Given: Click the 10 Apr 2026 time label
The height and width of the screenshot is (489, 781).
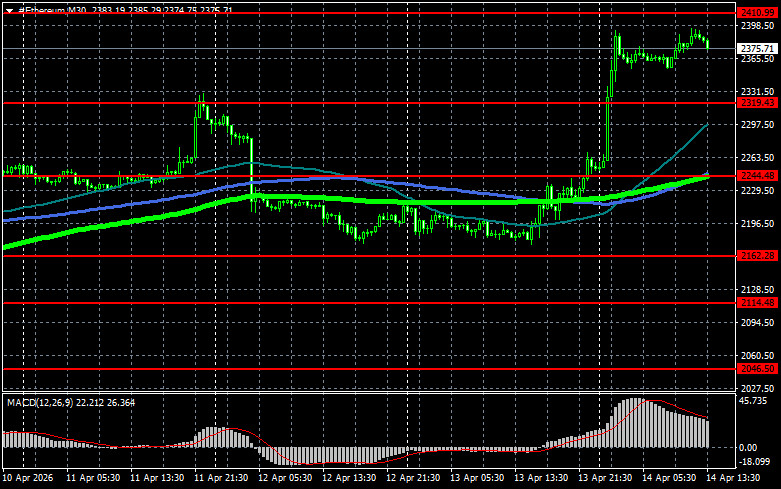Looking at the screenshot, I should tap(27, 478).
